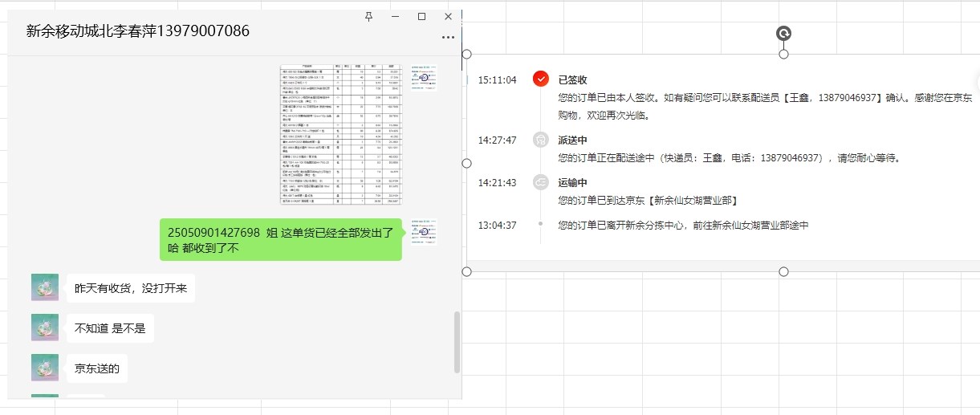
Task: Close the chat window
Action: coord(449,16)
